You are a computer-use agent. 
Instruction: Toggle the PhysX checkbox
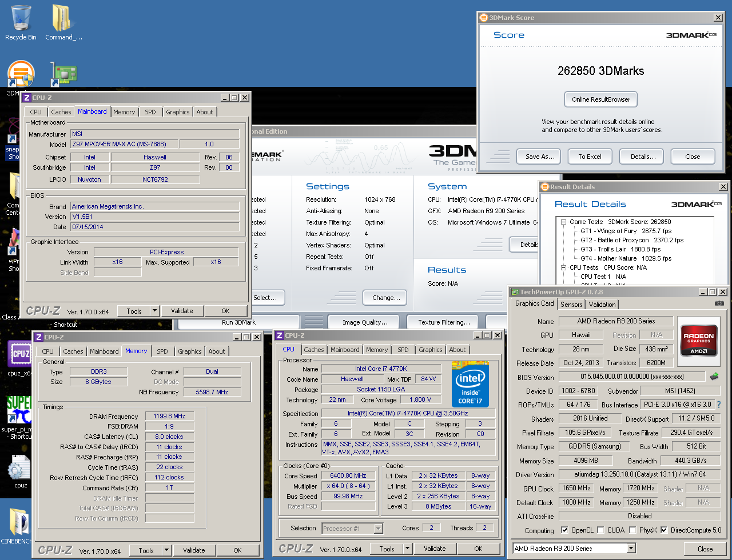point(632,530)
